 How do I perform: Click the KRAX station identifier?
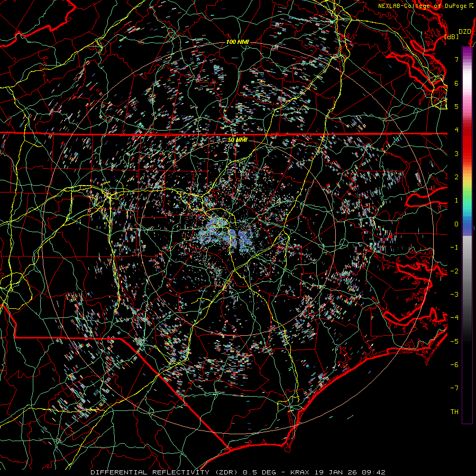tap(301, 472)
